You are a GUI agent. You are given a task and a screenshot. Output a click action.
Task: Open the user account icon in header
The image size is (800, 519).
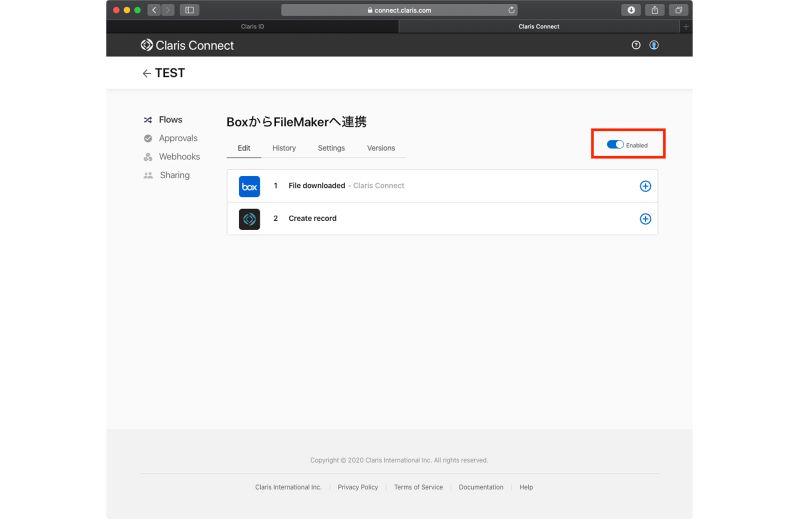(x=654, y=45)
